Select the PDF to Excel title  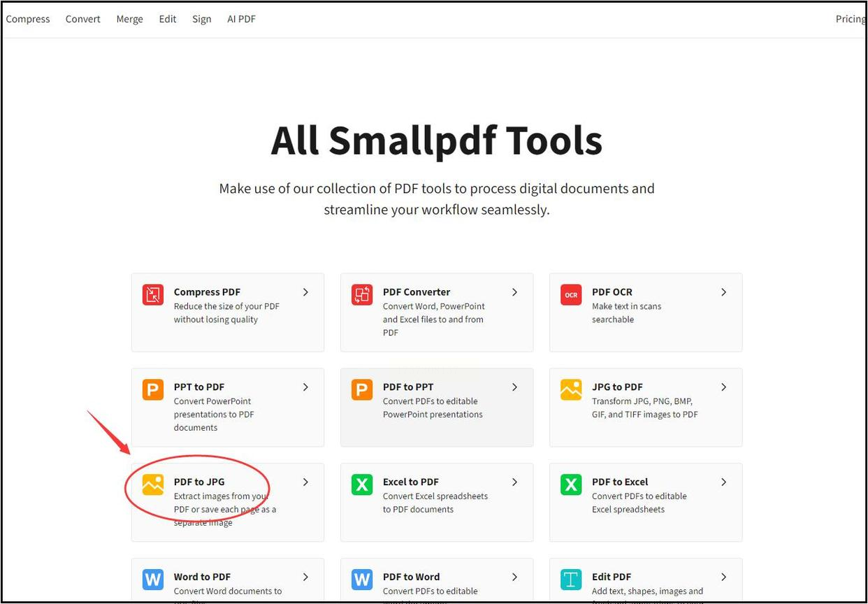click(620, 482)
